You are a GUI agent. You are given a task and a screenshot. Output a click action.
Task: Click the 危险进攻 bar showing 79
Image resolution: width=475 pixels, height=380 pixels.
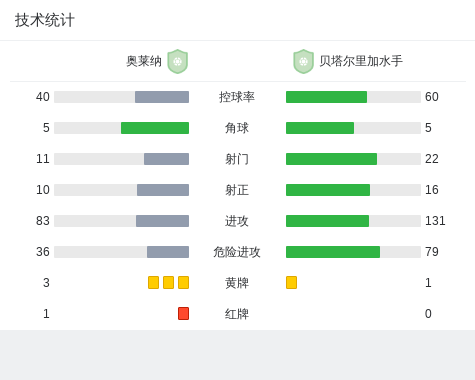(x=353, y=252)
